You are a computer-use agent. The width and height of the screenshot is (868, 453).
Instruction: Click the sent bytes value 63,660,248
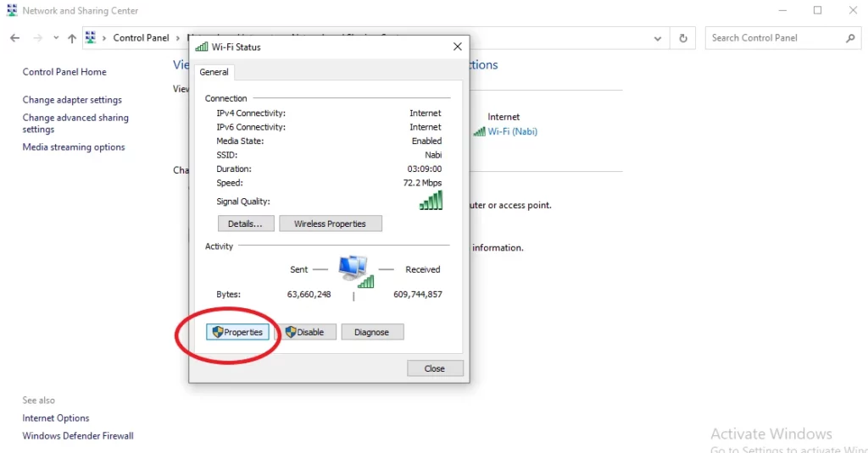pyautogui.click(x=309, y=295)
